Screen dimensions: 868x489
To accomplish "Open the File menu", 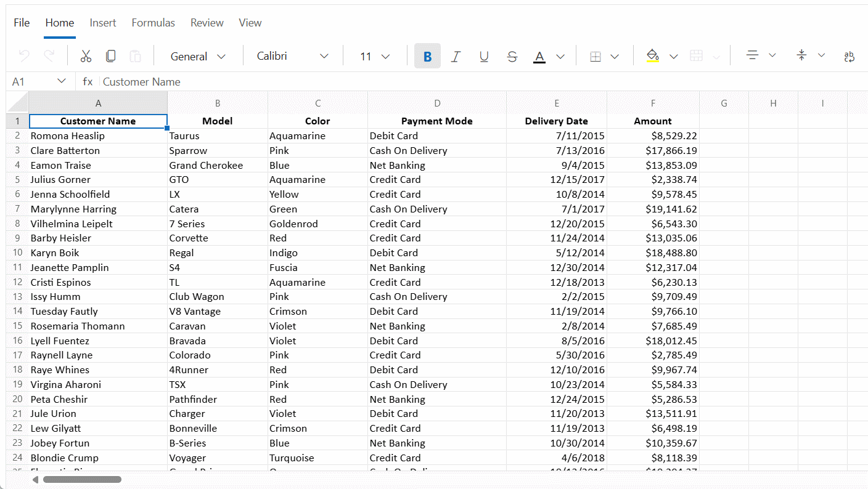I will coord(22,23).
